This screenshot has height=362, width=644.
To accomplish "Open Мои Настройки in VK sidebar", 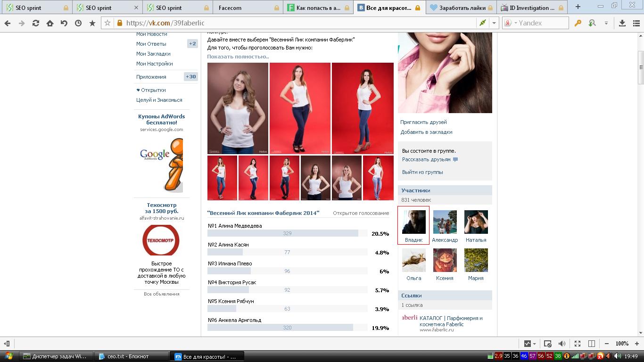I will coord(155,64).
